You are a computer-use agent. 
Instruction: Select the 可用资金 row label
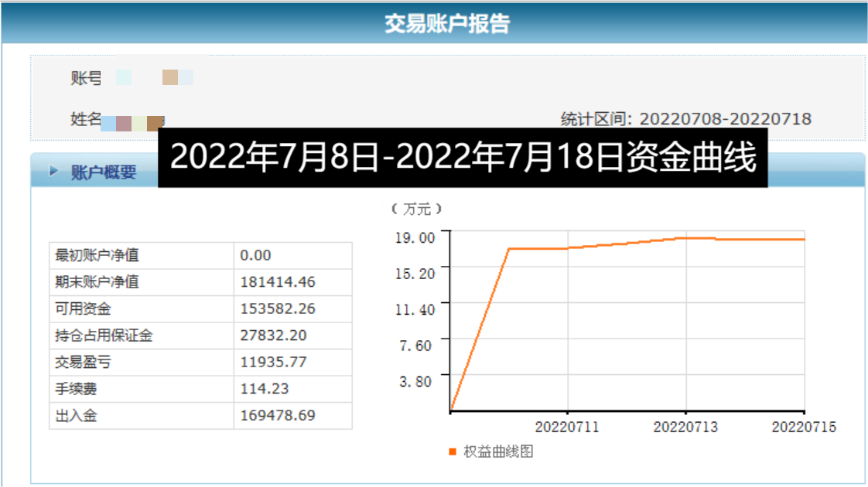click(83, 308)
